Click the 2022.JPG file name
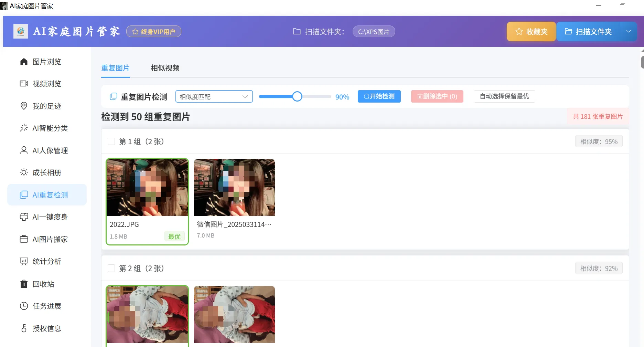644x347 pixels. (124, 224)
